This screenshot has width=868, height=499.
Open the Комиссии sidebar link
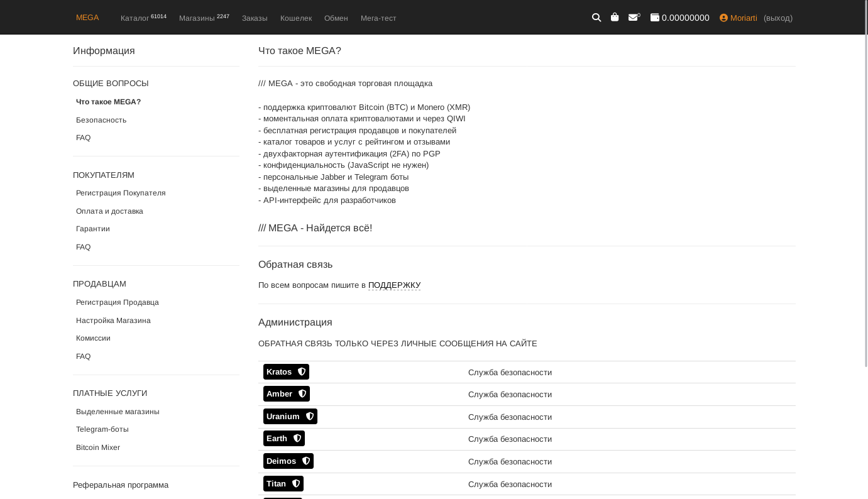[x=93, y=338]
